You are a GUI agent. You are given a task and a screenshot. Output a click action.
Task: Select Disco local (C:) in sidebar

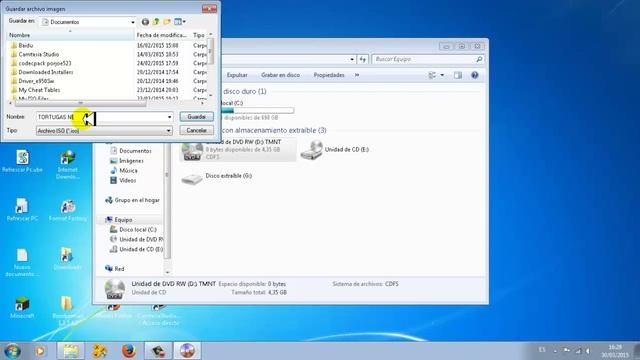pyautogui.click(x=133, y=230)
